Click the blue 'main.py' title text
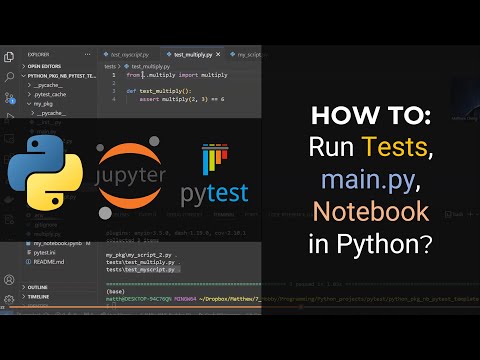Screen dimensions: 480x360 [368, 181]
